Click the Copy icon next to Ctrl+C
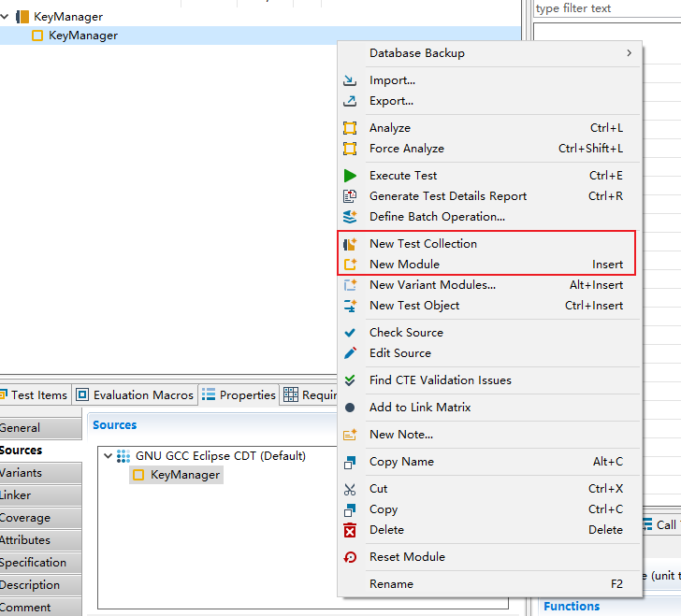This screenshot has width=681, height=616. pyautogui.click(x=350, y=509)
